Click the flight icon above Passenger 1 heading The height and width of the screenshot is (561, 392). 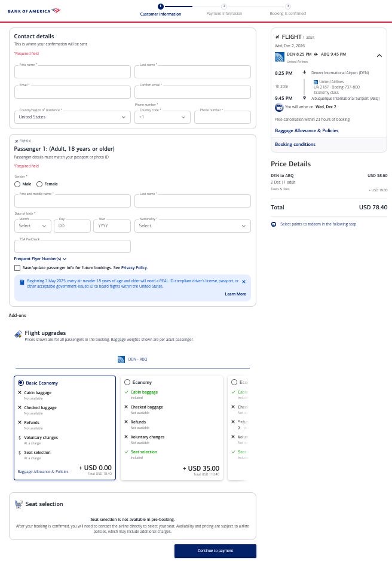pyautogui.click(x=17, y=141)
